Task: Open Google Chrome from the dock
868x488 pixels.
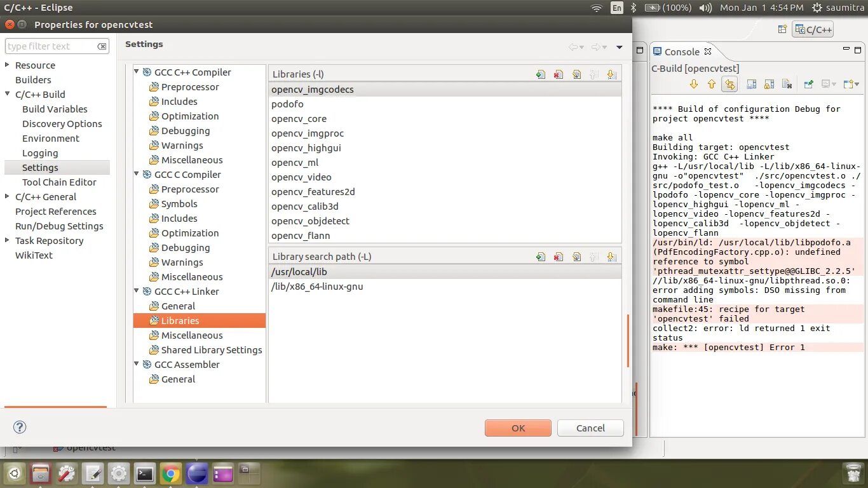Action: (170, 473)
